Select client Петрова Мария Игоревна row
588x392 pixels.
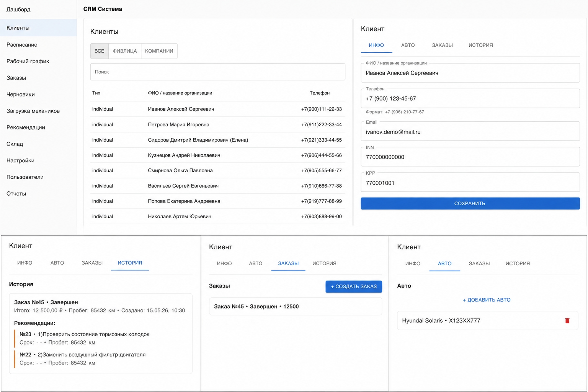click(217, 124)
